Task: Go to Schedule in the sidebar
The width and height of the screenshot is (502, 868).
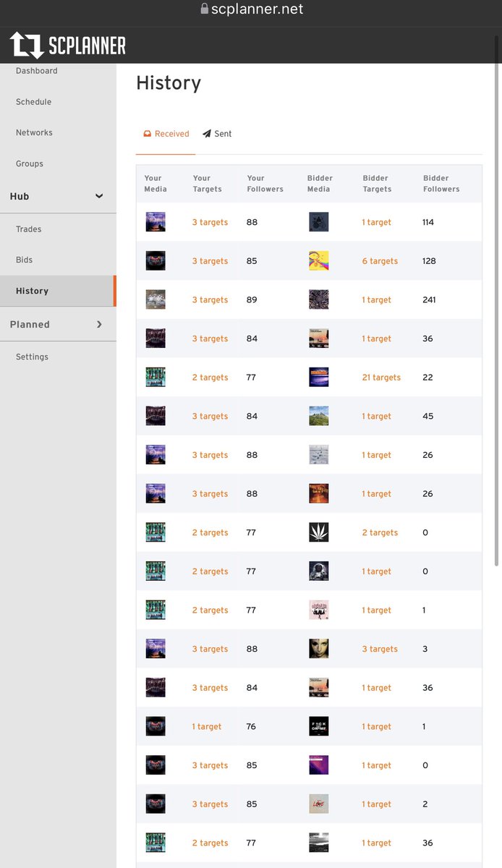Action: pyautogui.click(x=34, y=102)
